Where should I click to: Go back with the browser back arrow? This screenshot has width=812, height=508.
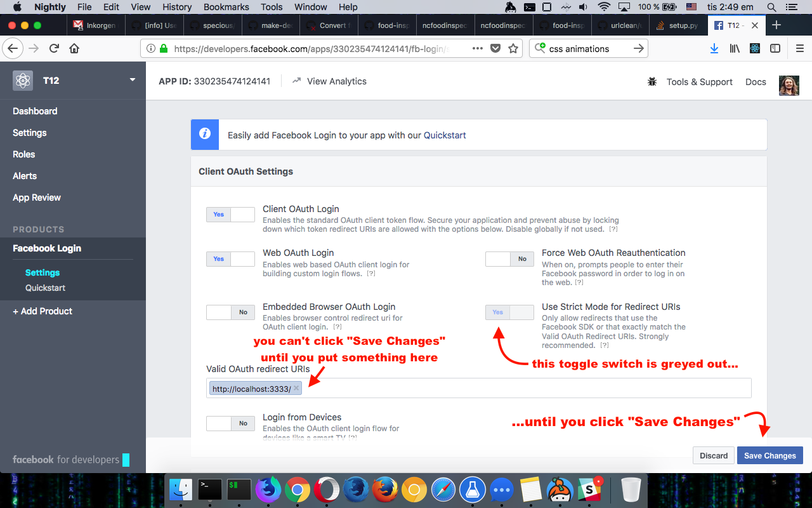pyautogui.click(x=13, y=48)
